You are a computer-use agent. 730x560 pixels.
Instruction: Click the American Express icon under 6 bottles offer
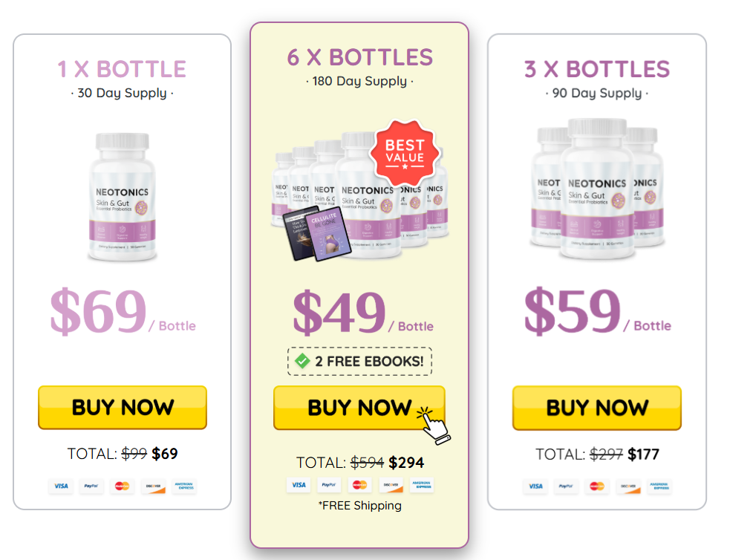coord(421,485)
